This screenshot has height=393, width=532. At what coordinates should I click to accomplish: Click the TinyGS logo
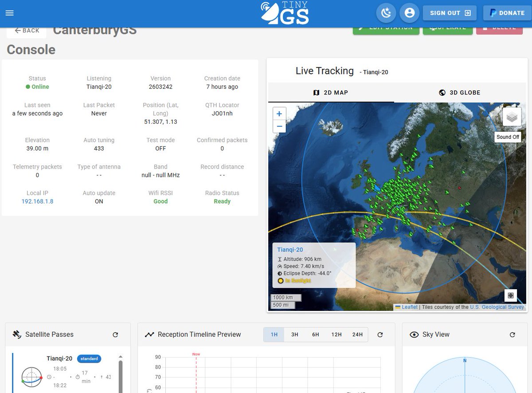coord(285,13)
